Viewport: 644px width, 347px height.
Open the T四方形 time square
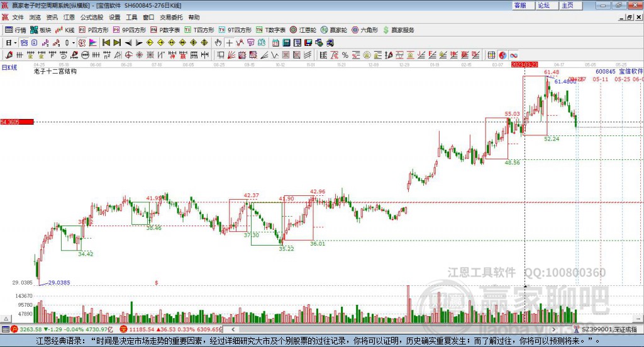coord(199,30)
